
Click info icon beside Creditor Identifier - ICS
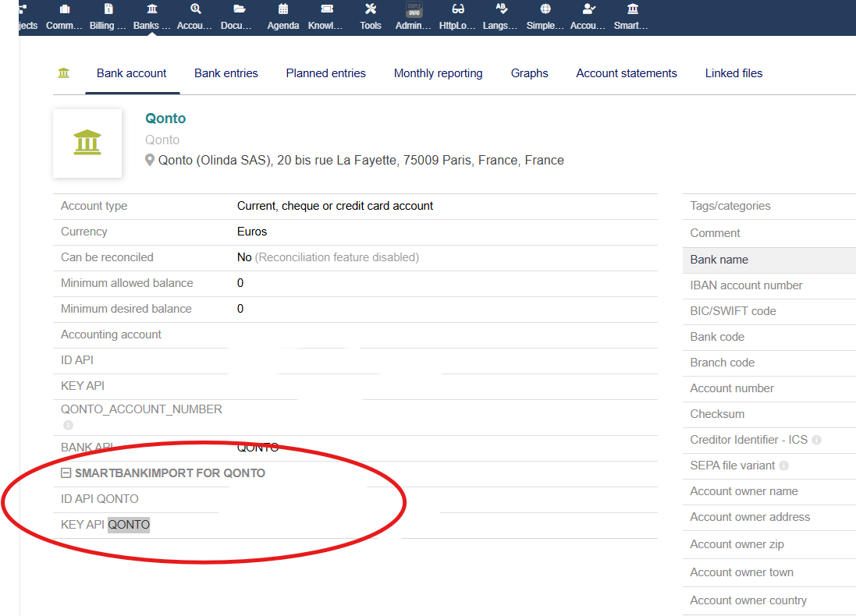[816, 440]
